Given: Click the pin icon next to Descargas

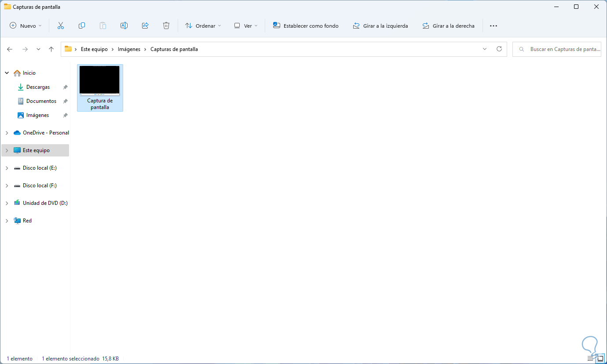Looking at the screenshot, I should point(65,87).
